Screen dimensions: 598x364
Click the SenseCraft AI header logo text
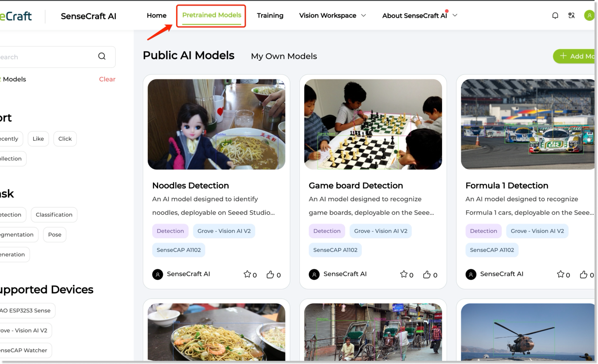coord(88,16)
